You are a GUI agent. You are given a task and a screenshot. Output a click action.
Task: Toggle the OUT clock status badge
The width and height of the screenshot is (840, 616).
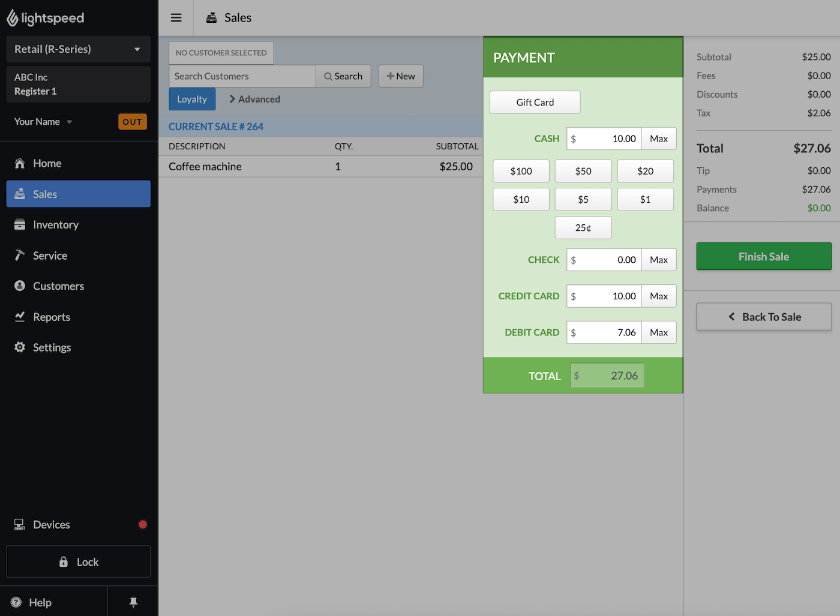(x=132, y=122)
